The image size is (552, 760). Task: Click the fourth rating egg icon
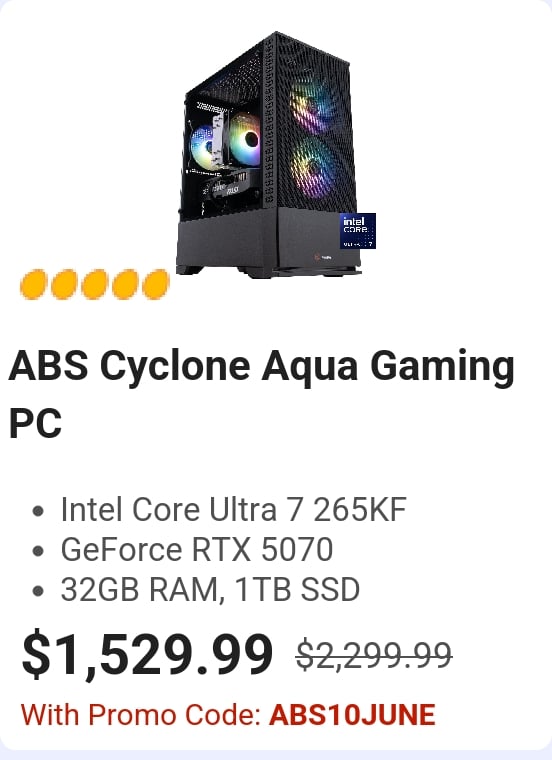click(x=125, y=284)
